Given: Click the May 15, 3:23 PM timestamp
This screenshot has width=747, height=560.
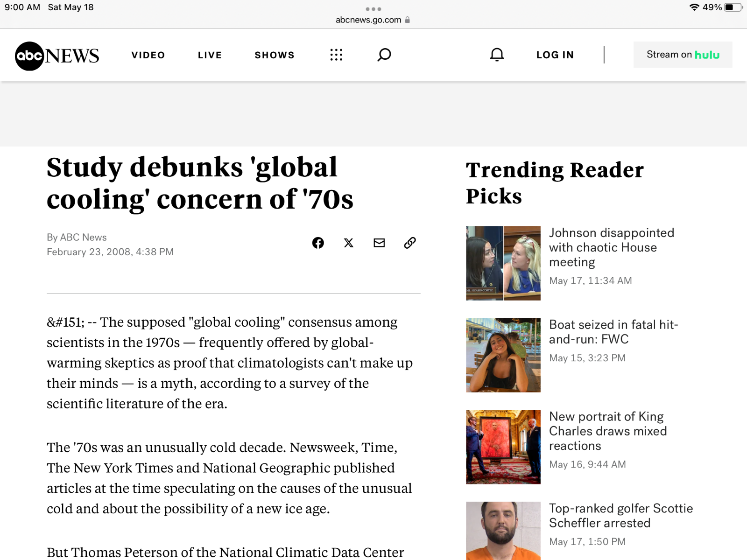Looking at the screenshot, I should [x=587, y=358].
